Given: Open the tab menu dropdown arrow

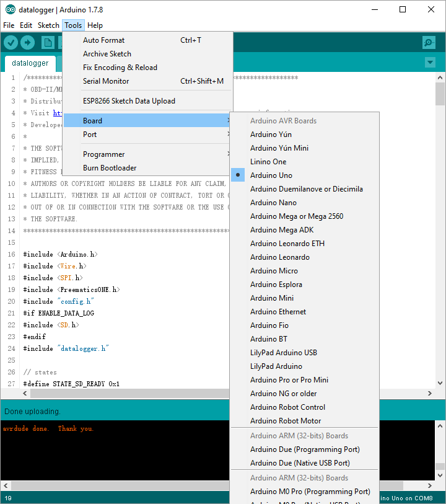Looking at the screenshot, I should [430, 62].
